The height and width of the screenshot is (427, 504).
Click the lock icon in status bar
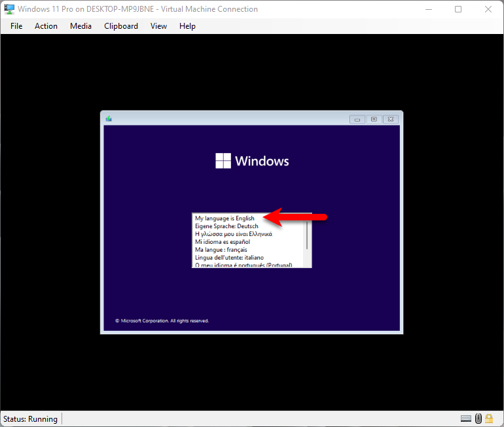coord(489,418)
